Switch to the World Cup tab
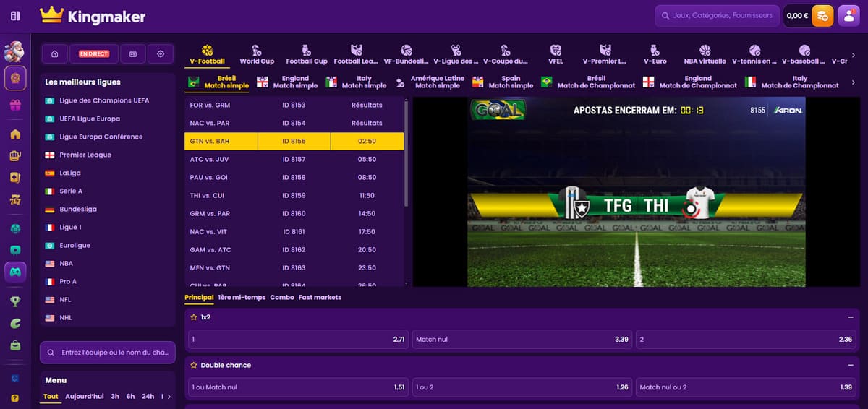This screenshot has width=868, height=409. click(x=257, y=55)
